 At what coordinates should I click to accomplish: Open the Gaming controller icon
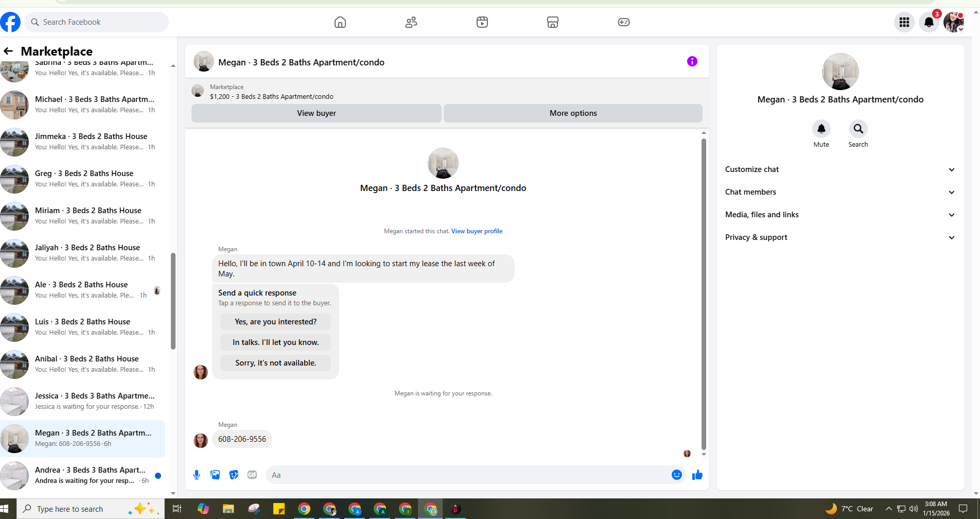pos(624,22)
